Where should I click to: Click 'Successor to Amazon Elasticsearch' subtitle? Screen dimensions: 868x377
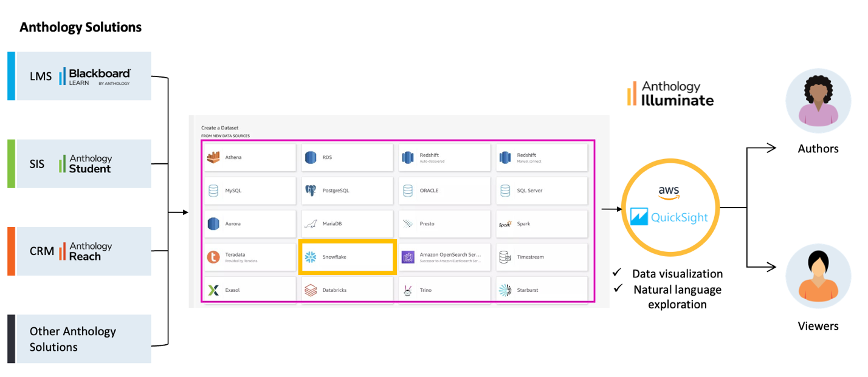tap(450, 261)
